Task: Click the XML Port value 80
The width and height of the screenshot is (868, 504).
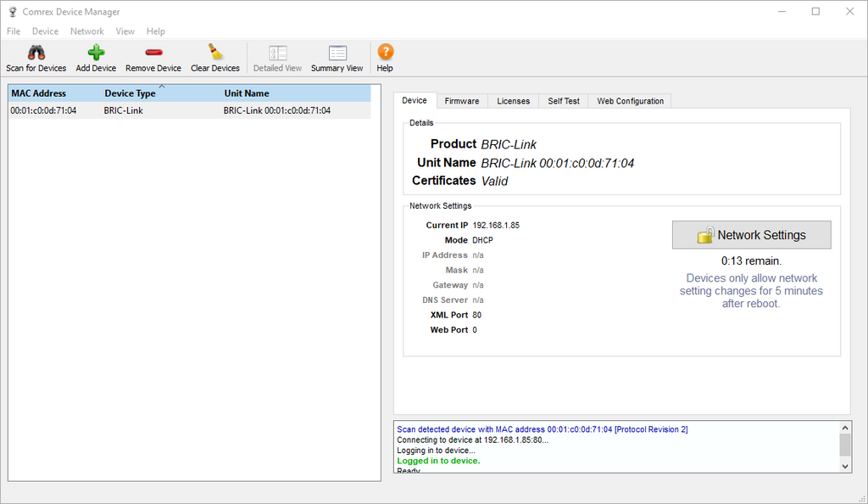Action: point(477,315)
